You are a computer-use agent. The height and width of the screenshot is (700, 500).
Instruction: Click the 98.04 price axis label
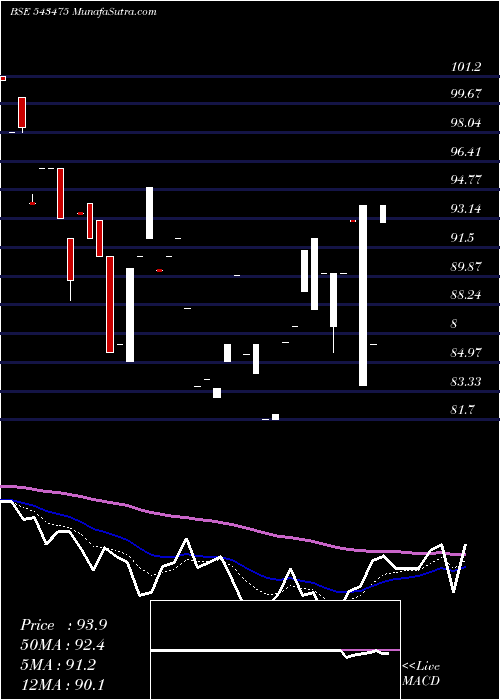coord(466,122)
